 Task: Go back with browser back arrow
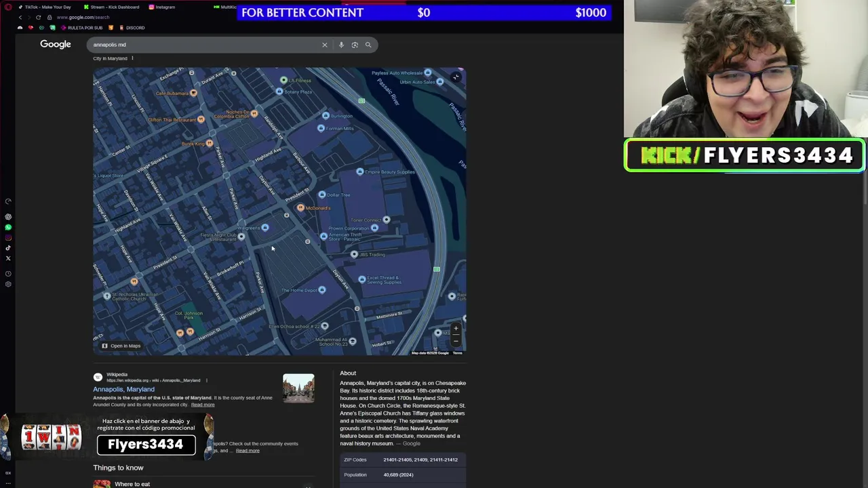coord(20,17)
